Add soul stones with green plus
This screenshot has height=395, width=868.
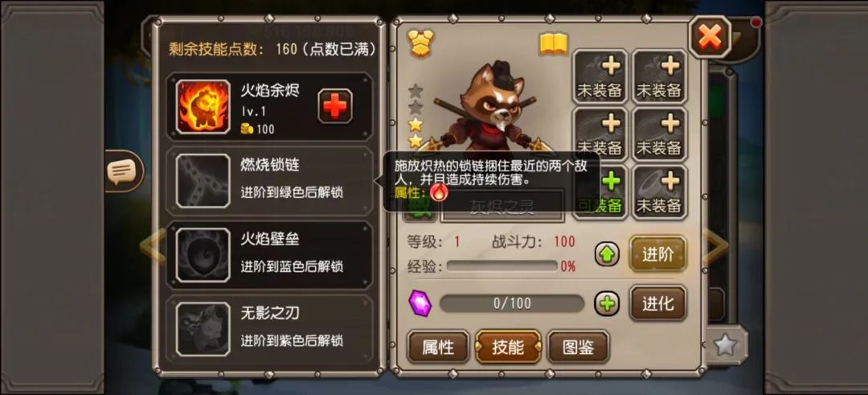coord(607,303)
